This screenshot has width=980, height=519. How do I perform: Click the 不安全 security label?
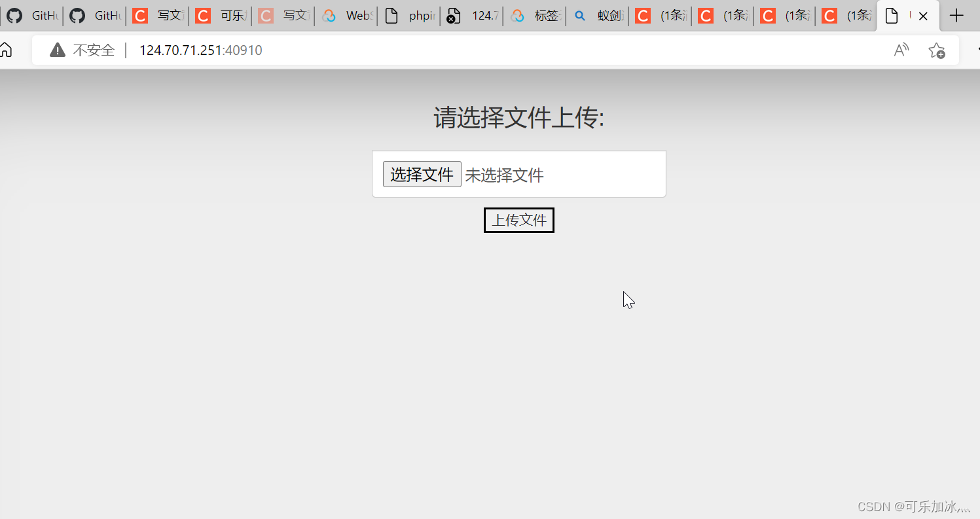[x=94, y=50]
